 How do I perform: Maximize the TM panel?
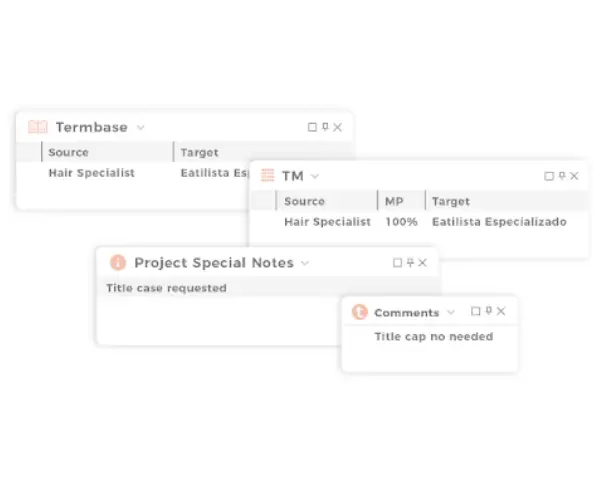[x=549, y=176]
